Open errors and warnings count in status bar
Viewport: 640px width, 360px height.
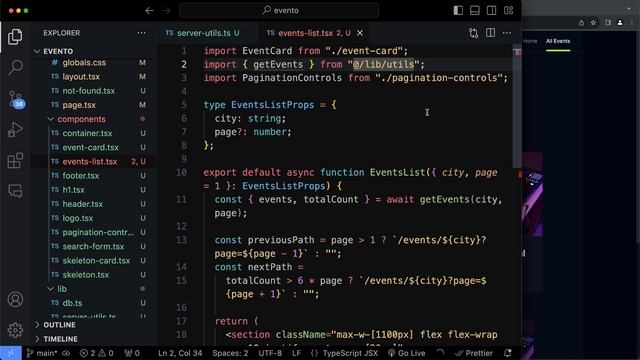(96, 353)
